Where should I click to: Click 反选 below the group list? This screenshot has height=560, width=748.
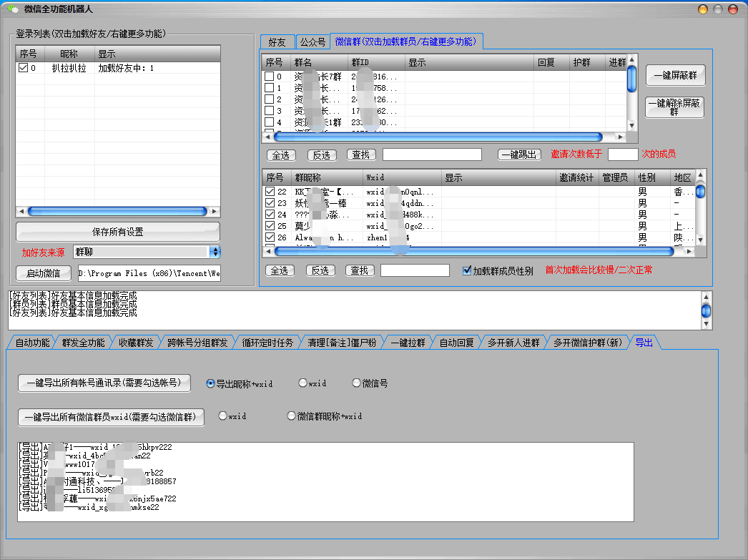click(x=322, y=154)
